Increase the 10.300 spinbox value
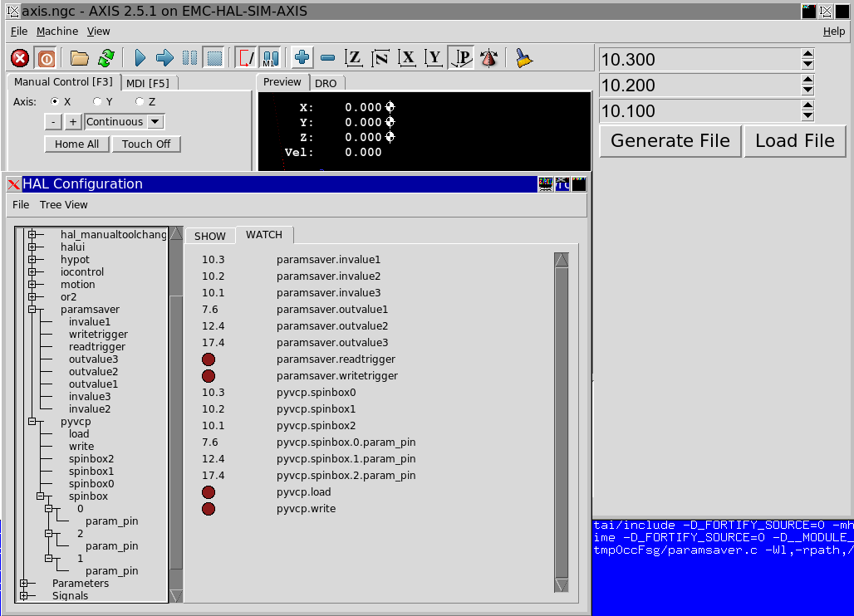The height and width of the screenshot is (616, 854). [807, 54]
